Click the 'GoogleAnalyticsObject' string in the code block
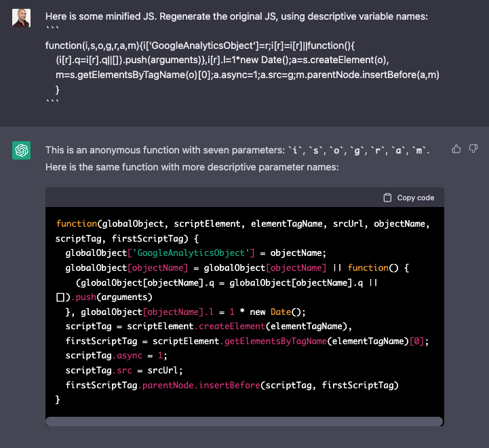This screenshot has height=448, width=489. pos(191,253)
